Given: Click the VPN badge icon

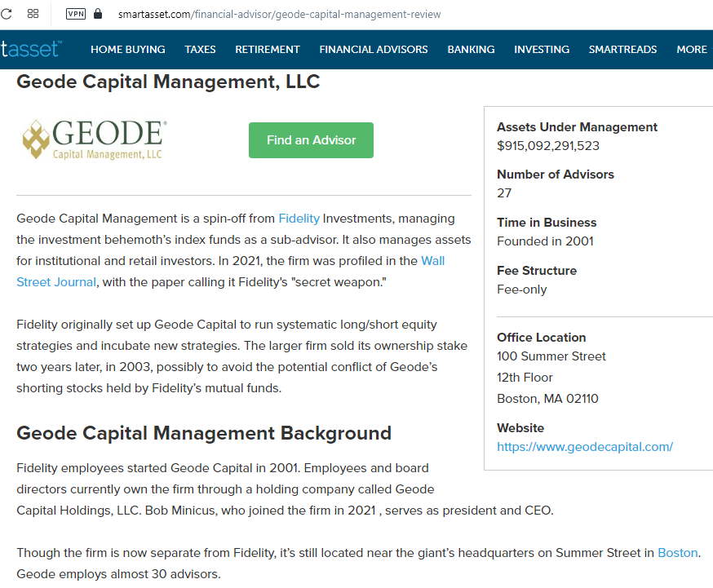Looking at the screenshot, I should [76, 14].
